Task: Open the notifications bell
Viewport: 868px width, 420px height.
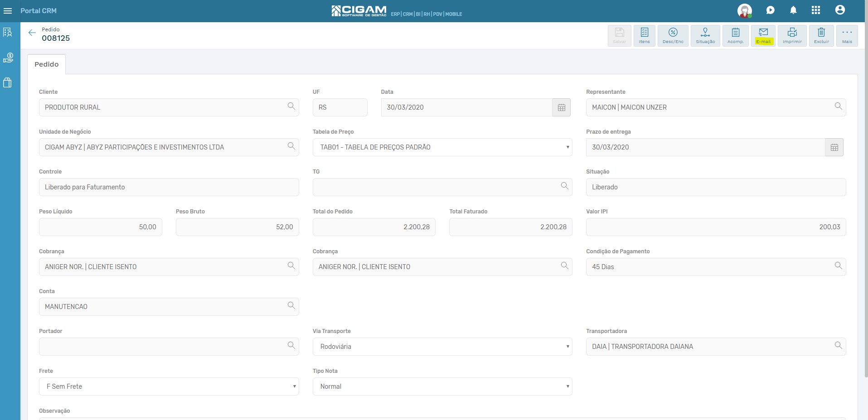Action: pyautogui.click(x=793, y=10)
